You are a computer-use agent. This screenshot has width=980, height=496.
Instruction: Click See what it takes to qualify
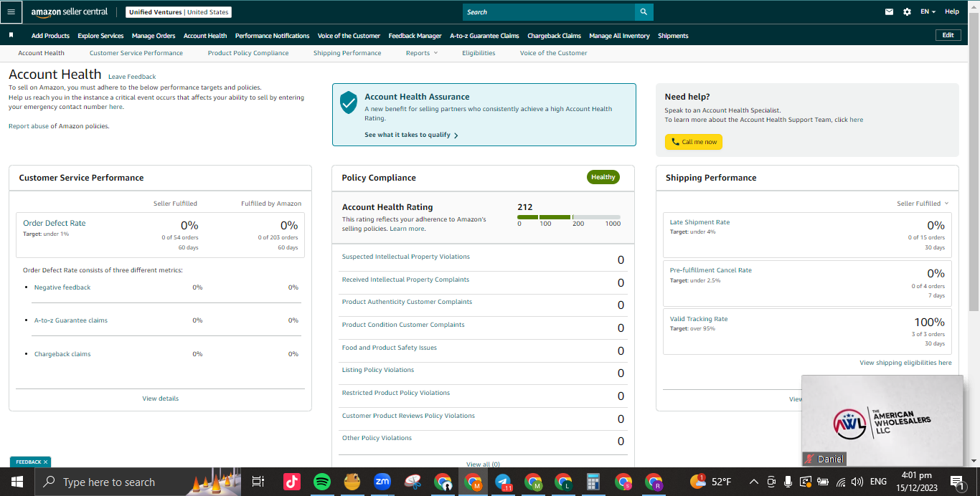click(411, 135)
